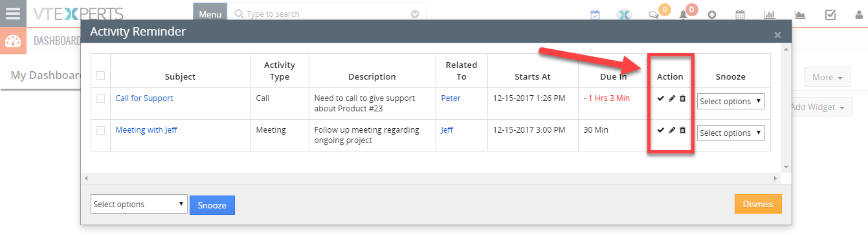The height and width of the screenshot is (235, 868).
Task: Open the hamburger main menu
Action: [x=13, y=14]
